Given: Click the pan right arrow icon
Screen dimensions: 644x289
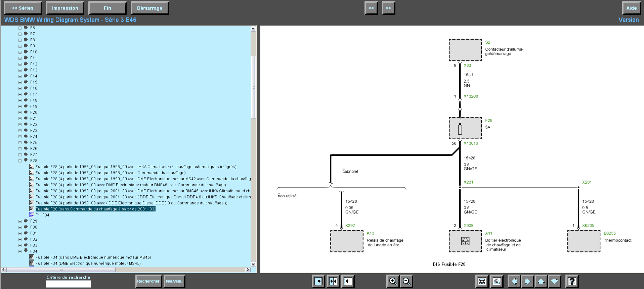Looking at the screenshot, I should 527,281.
